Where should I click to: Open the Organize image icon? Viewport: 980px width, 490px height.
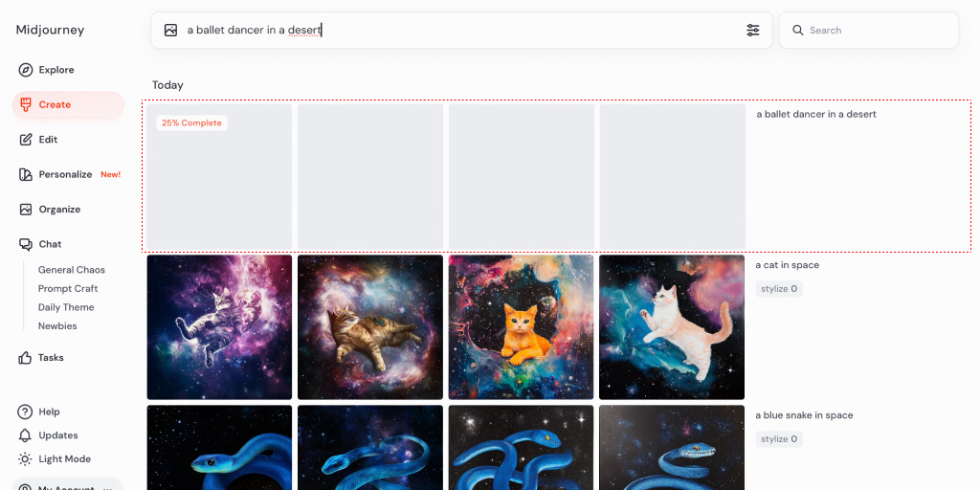click(x=26, y=210)
